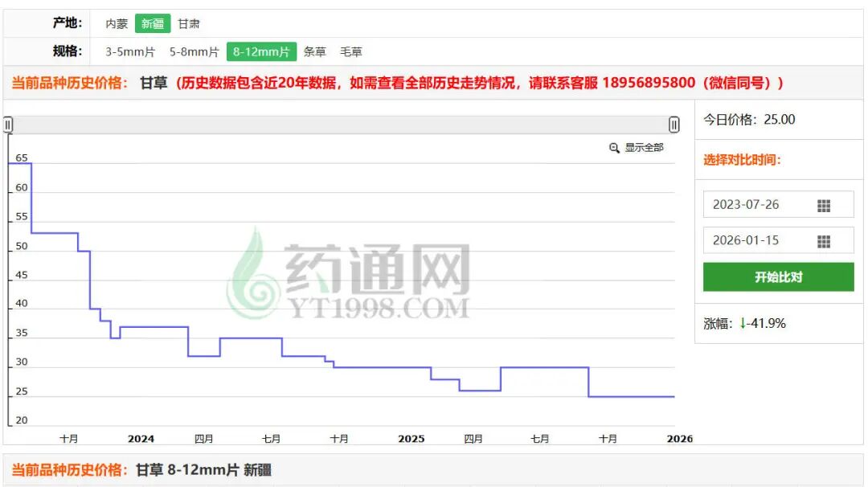Image resolution: width=868 pixels, height=487 pixels.
Task: Click the 今日价格: 25.00 text
Action: point(749,120)
